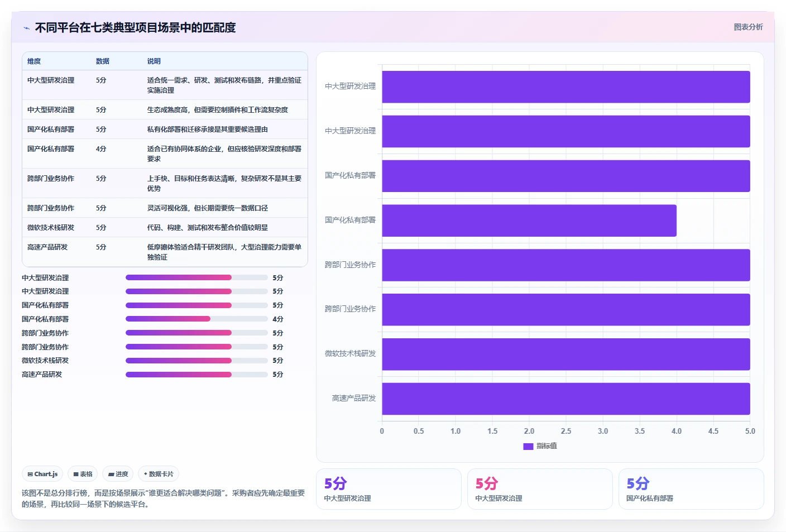Click the 高速产品研发 progress bar

(196, 375)
